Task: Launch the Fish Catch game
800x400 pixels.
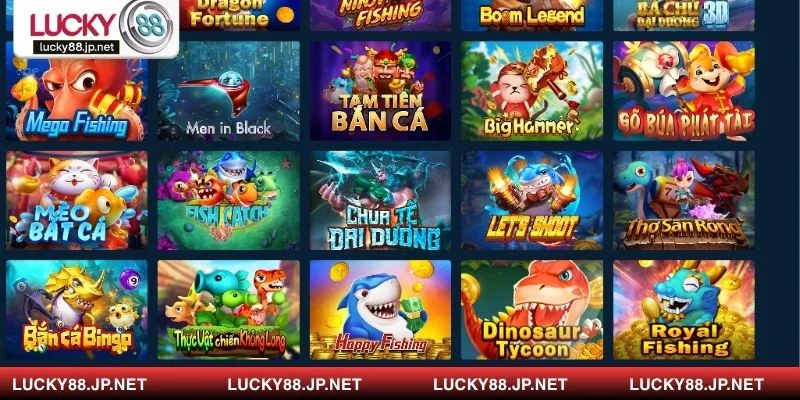Action: 229,200
